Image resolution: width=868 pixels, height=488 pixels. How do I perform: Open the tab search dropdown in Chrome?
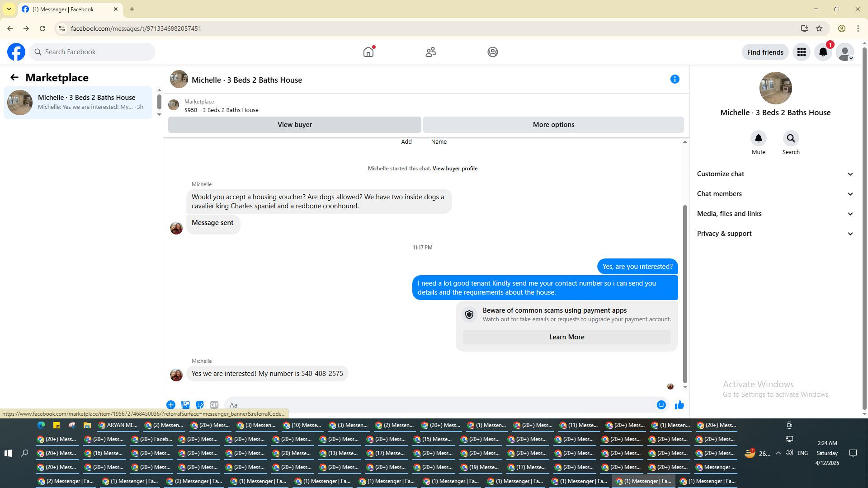coord(9,9)
